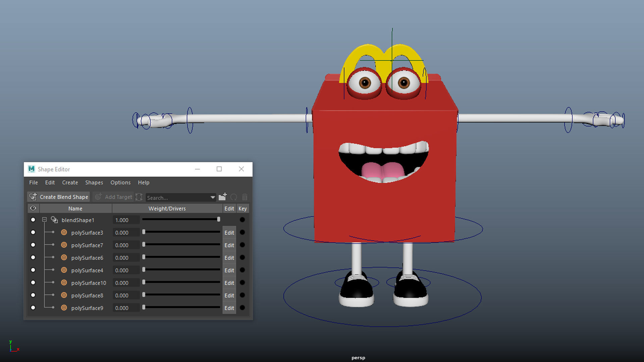Click the blendShape1 envelope slider handle
644x362 pixels.
tap(219, 219)
